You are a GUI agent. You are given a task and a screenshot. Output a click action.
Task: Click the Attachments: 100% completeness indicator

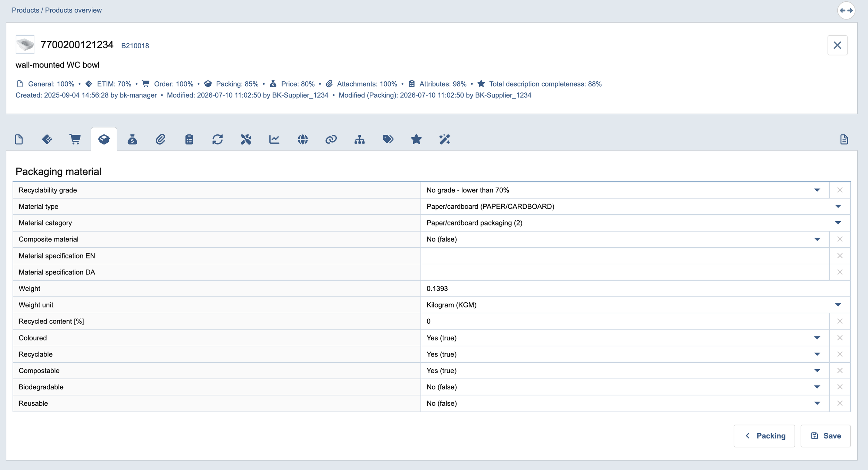[361, 84]
